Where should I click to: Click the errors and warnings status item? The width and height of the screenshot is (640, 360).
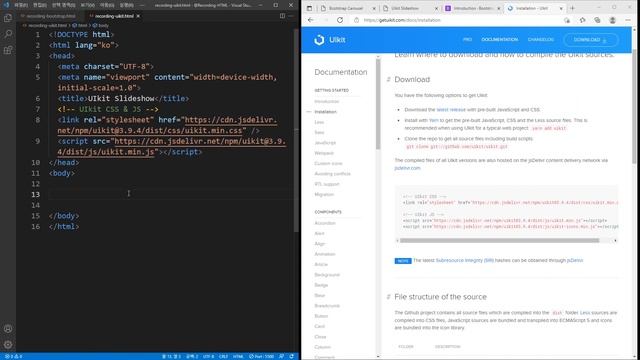[x=13, y=356]
